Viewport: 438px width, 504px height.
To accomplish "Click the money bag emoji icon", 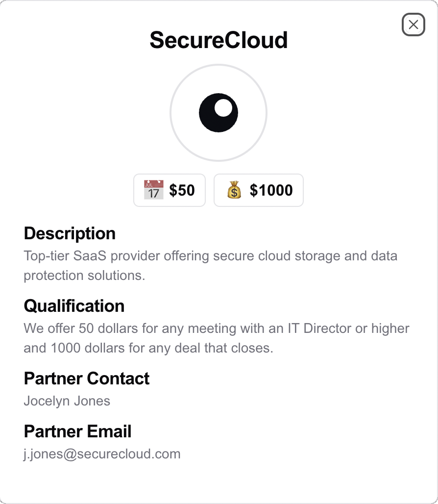I will (234, 190).
